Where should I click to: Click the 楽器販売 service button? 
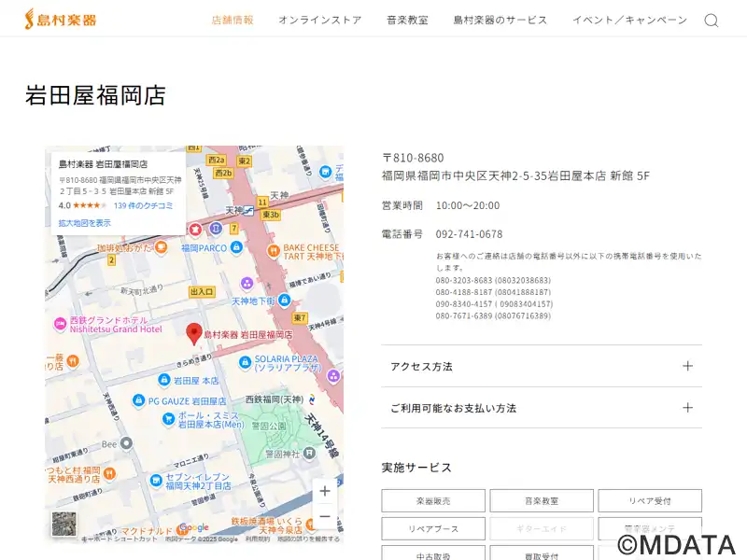click(433, 500)
